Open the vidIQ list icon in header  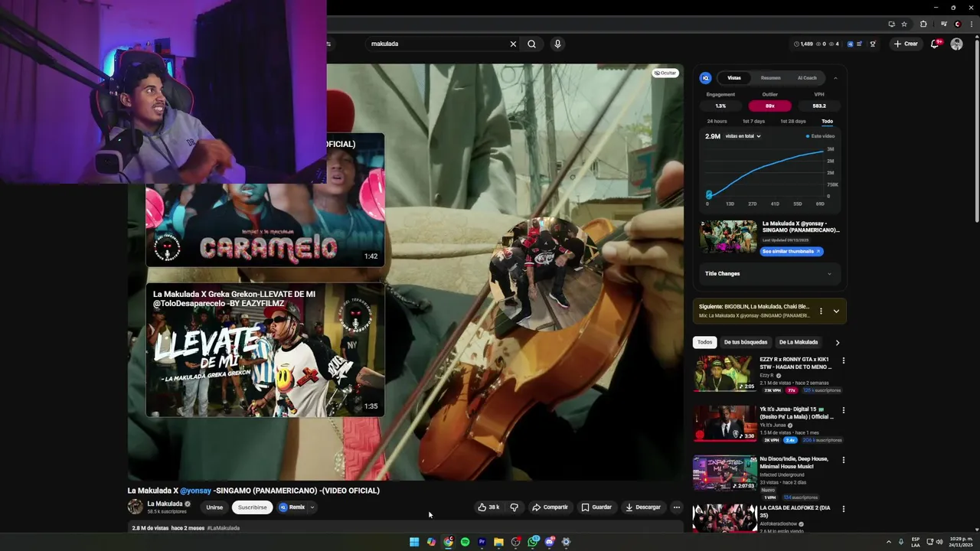click(x=860, y=44)
